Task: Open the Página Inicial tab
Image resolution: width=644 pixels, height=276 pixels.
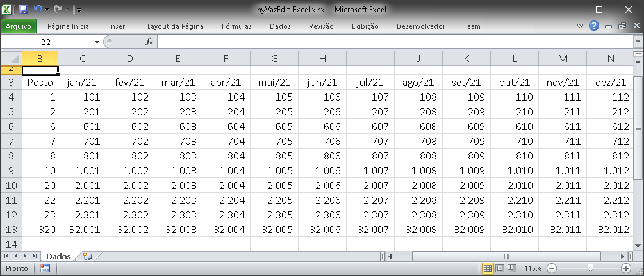Action: coord(69,26)
